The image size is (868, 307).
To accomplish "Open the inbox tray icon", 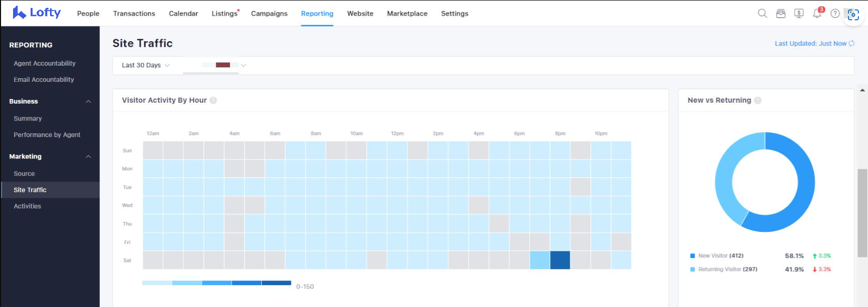I will pos(780,14).
